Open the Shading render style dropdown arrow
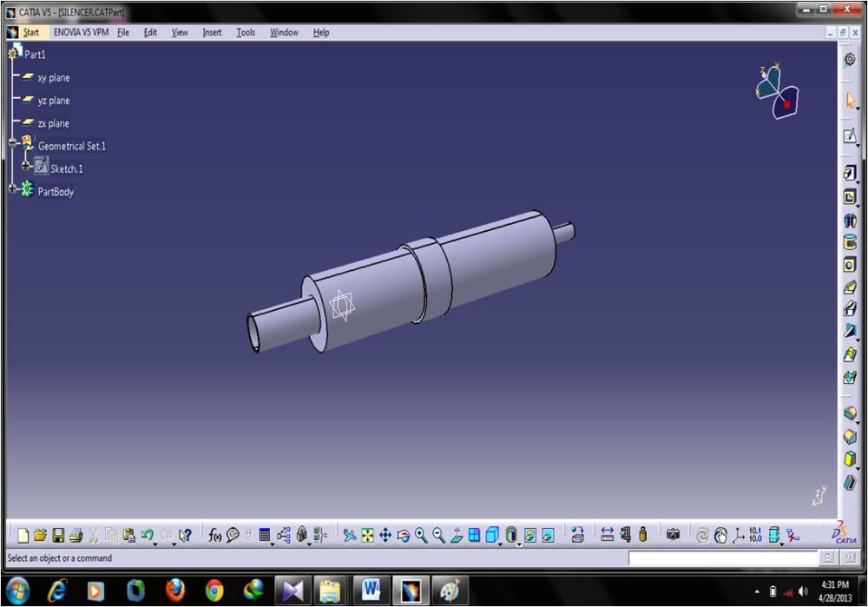 (x=519, y=544)
